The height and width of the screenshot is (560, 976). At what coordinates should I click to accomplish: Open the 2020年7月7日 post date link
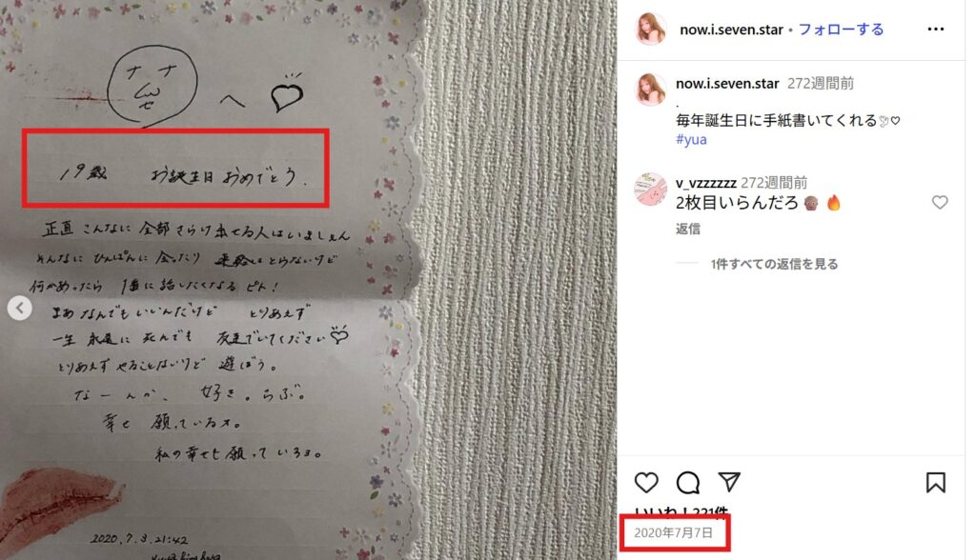674,532
